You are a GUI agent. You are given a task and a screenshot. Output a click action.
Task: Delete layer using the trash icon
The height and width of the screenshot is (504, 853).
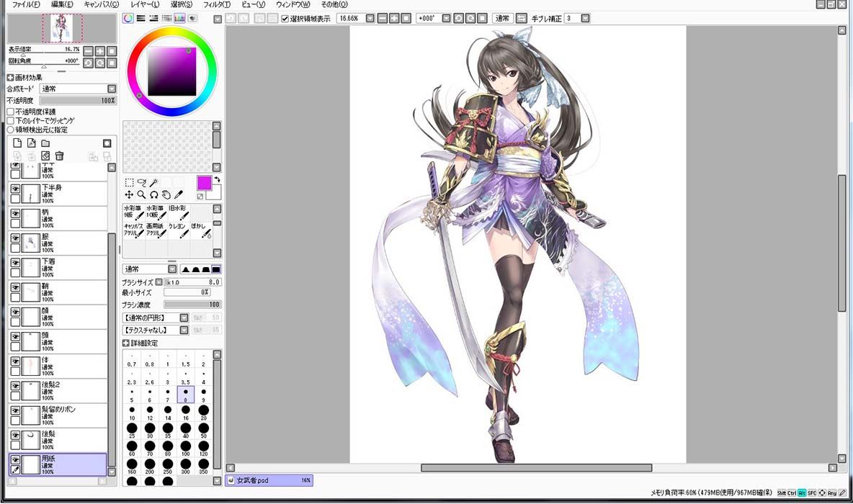pyautogui.click(x=59, y=156)
